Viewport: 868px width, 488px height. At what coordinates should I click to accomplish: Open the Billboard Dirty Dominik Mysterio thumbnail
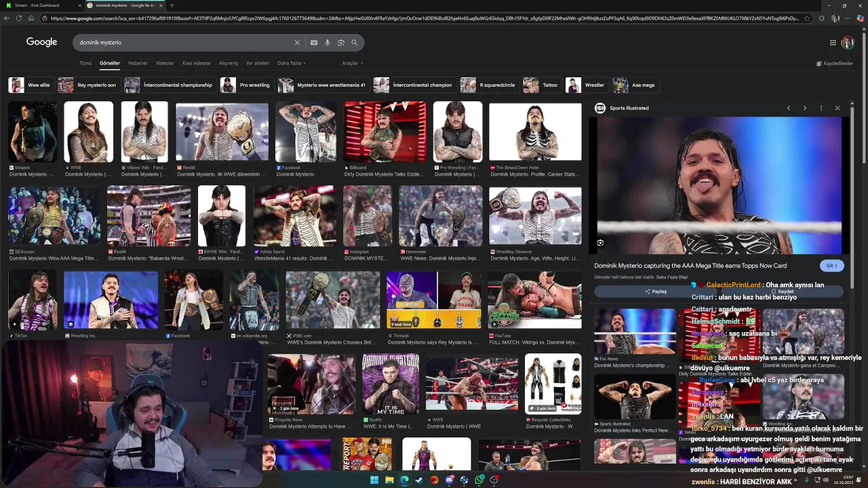pos(385,131)
